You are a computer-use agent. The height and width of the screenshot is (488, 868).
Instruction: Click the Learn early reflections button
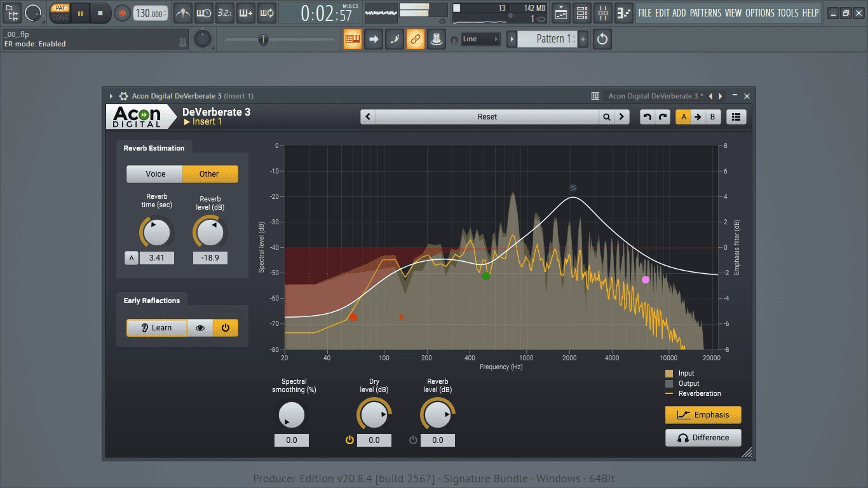tap(157, 328)
